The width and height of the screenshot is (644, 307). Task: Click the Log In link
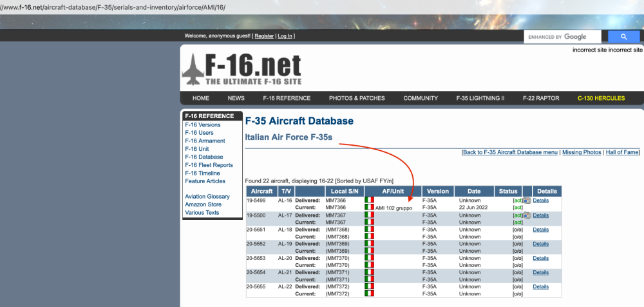tap(285, 36)
